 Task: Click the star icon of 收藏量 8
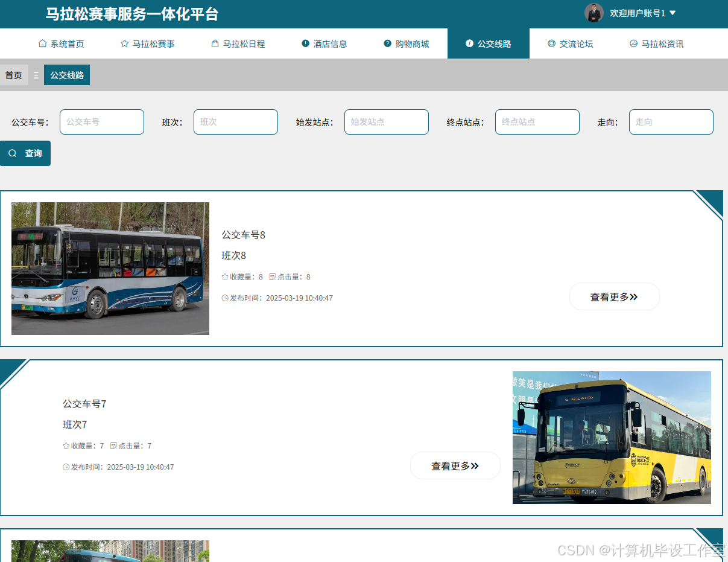click(225, 277)
